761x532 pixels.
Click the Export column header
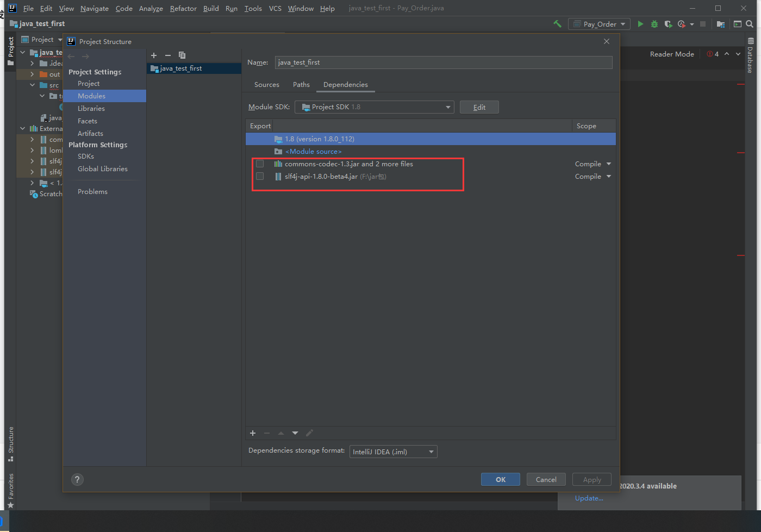point(260,126)
